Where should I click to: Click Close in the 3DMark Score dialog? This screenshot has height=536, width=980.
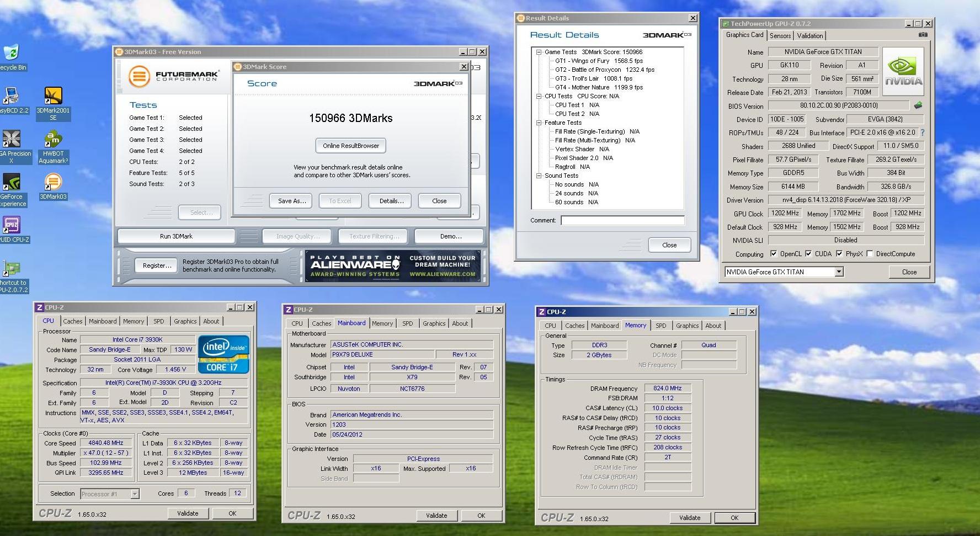[x=439, y=201]
